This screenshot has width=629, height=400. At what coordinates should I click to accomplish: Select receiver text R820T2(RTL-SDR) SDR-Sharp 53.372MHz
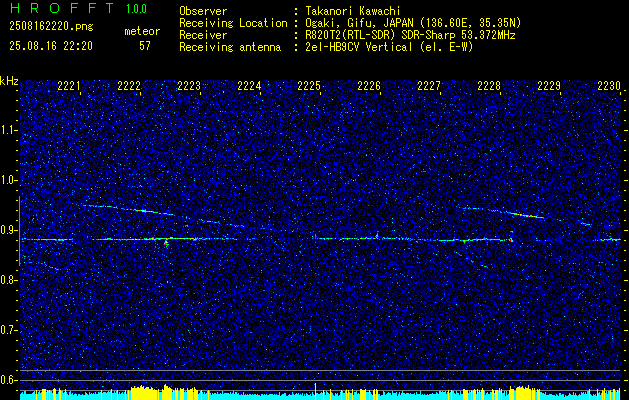point(410,35)
